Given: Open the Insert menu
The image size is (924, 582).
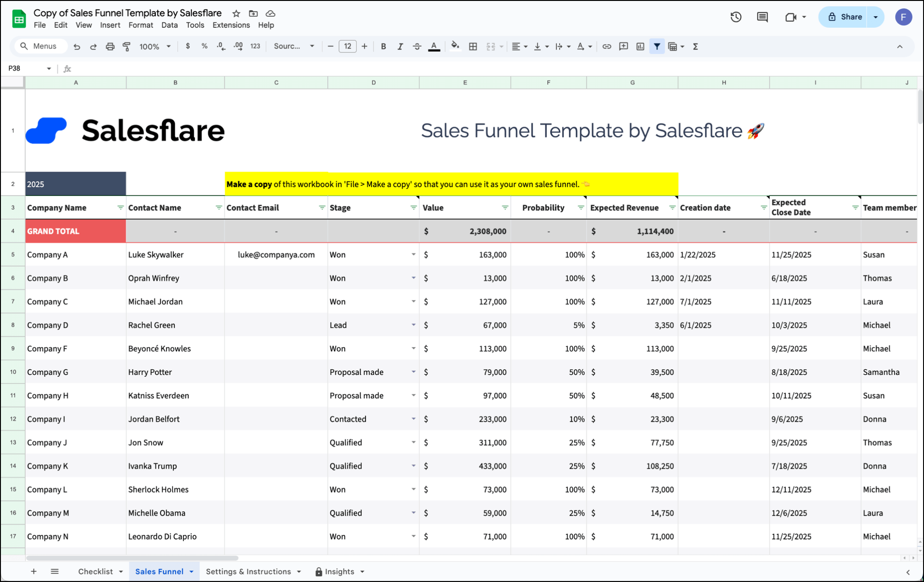Looking at the screenshot, I should point(110,25).
